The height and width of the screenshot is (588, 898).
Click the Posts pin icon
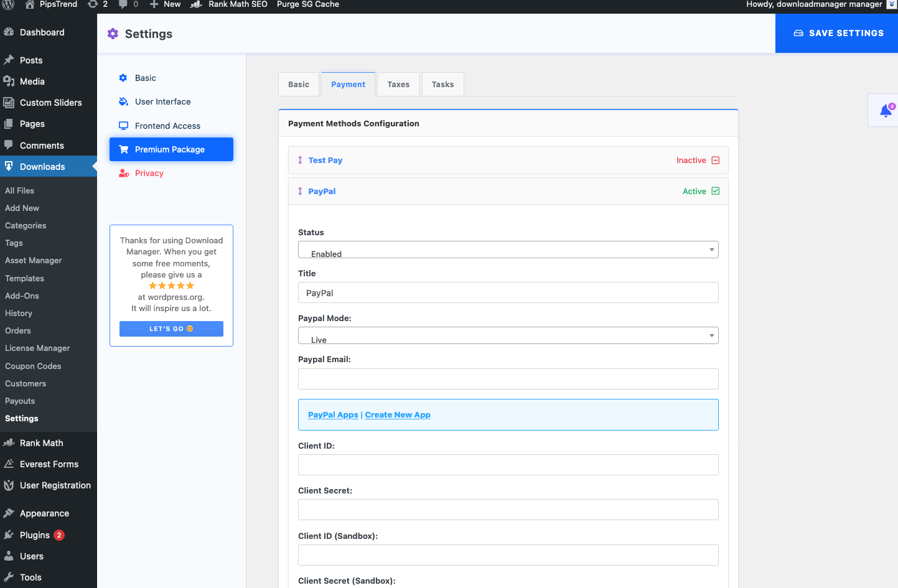[x=9, y=60]
